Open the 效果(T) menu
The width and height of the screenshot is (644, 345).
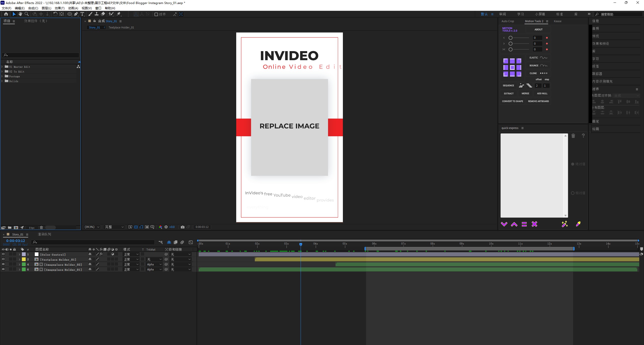[x=60, y=8]
